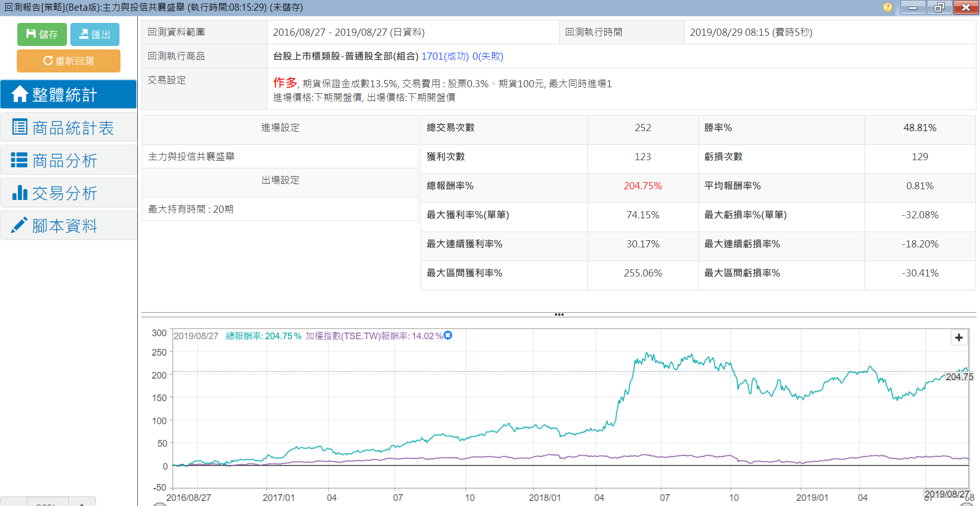
Task: Click the pencil icon beside 腳本資料
Action: (x=19, y=225)
